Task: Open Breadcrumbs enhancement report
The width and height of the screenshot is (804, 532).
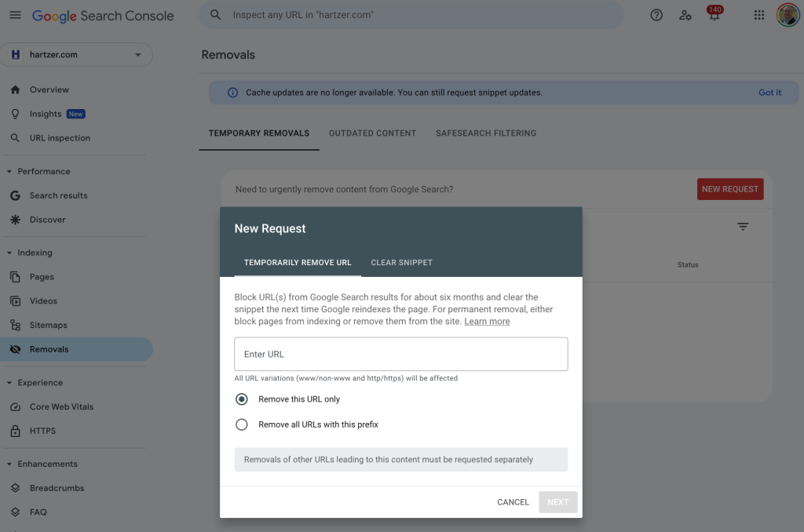Action: (57, 488)
